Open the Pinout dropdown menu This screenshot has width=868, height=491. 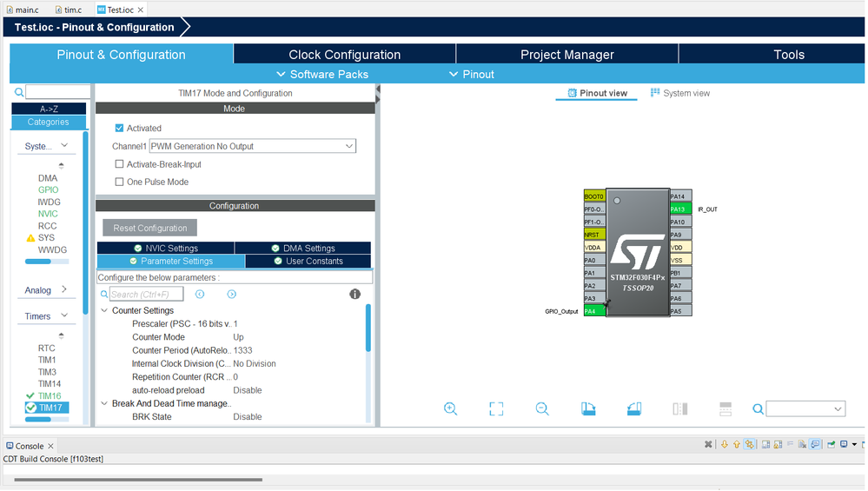tap(472, 74)
